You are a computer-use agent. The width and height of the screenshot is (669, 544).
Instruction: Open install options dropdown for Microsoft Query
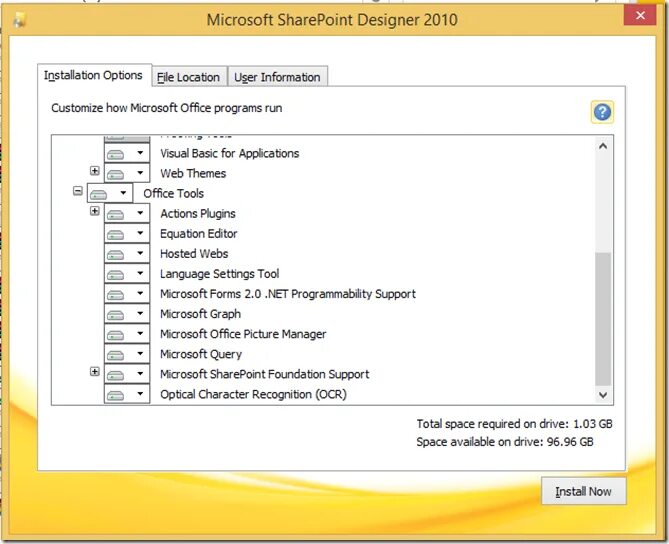(x=127, y=354)
